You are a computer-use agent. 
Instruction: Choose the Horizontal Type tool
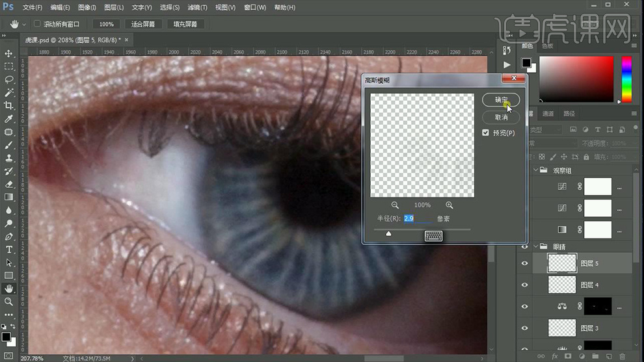point(9,250)
